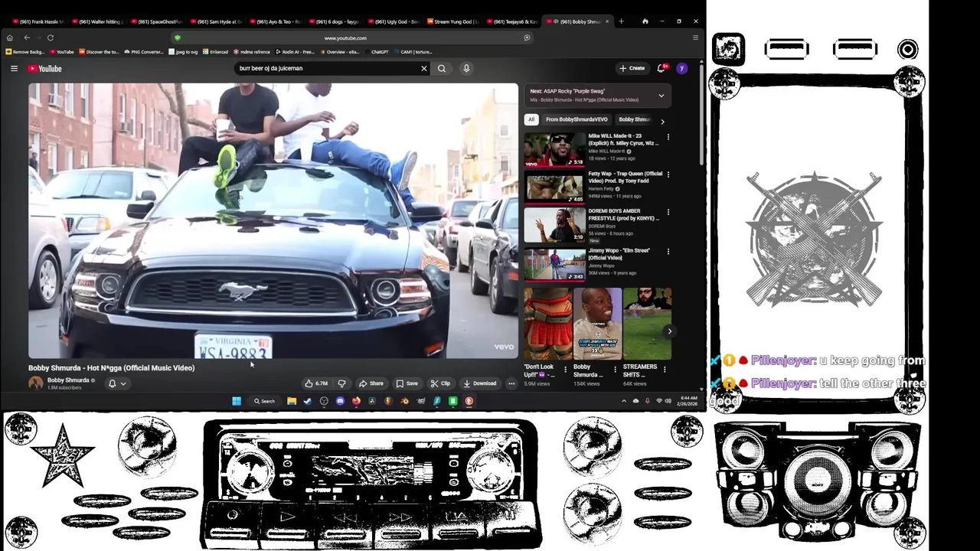
Task: Open a new browser tab
Action: click(621, 21)
